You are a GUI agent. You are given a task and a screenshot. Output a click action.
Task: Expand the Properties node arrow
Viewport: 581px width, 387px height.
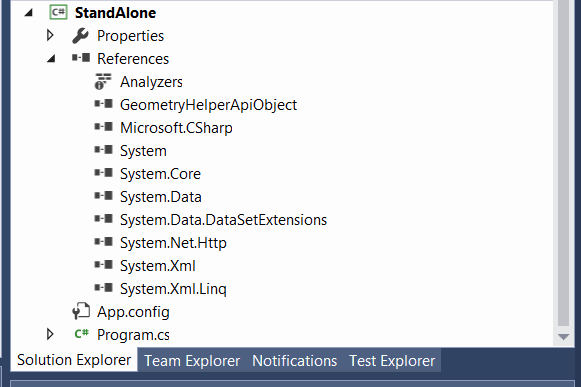point(50,36)
